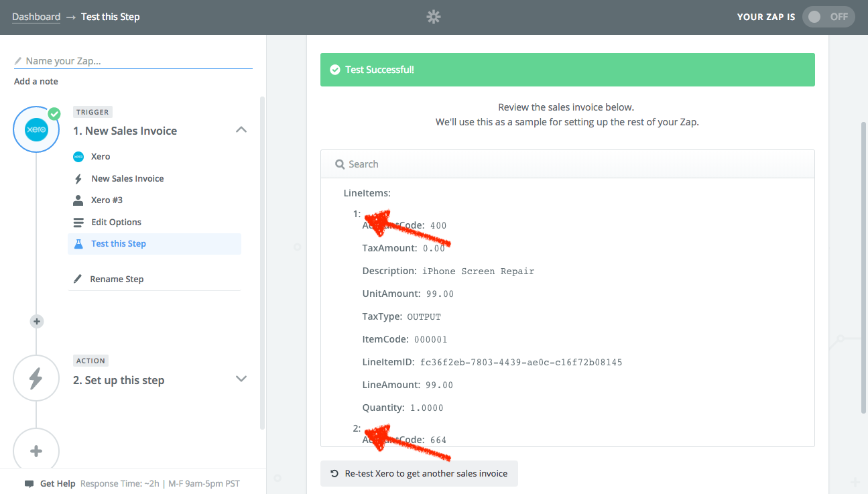
Task: Click the Zapier gear logo in header
Action: coord(434,17)
